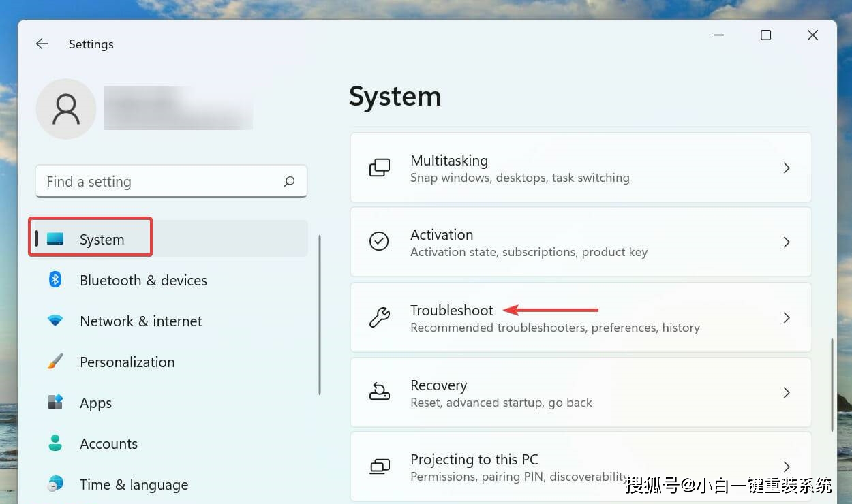Image resolution: width=852 pixels, height=504 pixels.
Task: Click 'Activation state, subscriptions, product key' text
Action: tap(529, 252)
